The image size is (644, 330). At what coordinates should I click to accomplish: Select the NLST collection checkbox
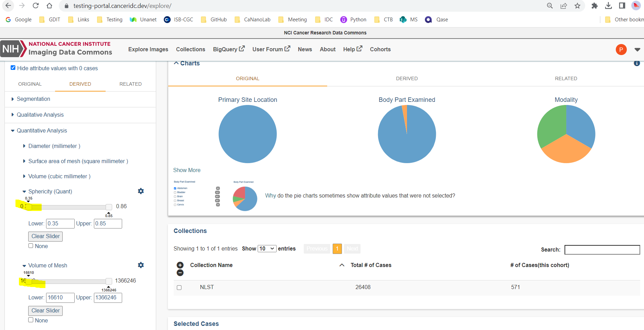[179, 287]
